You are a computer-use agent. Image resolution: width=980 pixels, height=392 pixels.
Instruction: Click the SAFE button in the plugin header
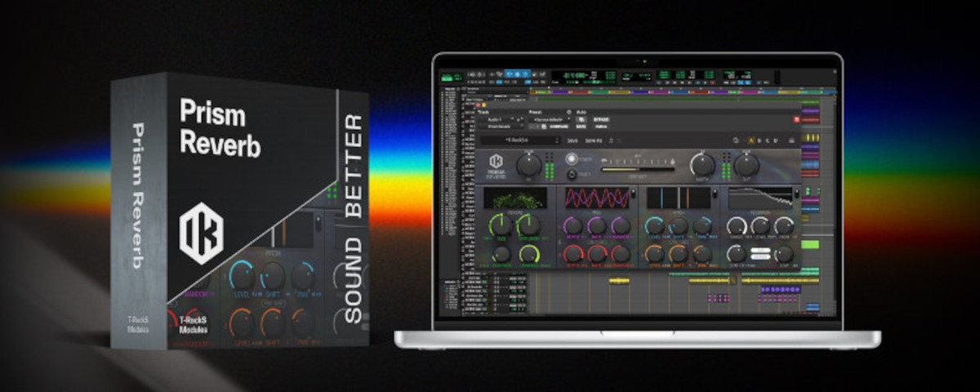coord(581,126)
